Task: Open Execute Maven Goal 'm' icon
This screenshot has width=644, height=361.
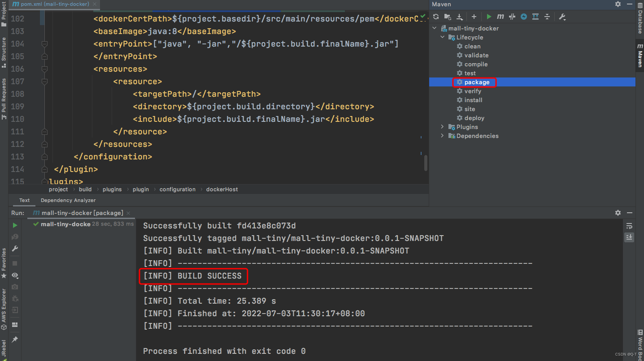Action: point(500,17)
